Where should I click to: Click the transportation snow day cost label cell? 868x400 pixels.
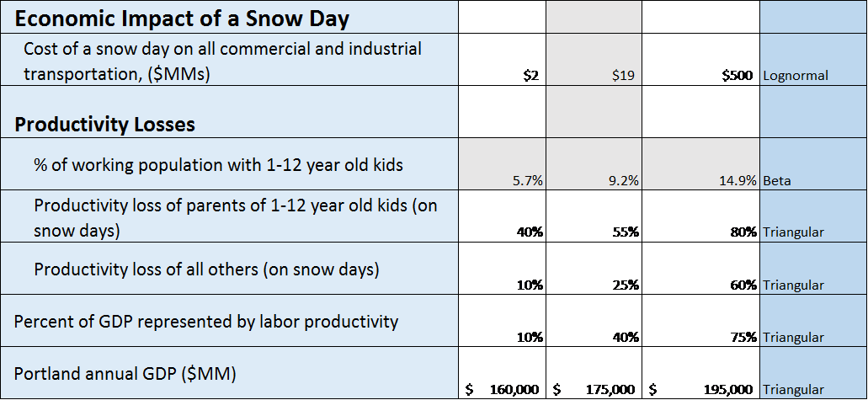229,61
